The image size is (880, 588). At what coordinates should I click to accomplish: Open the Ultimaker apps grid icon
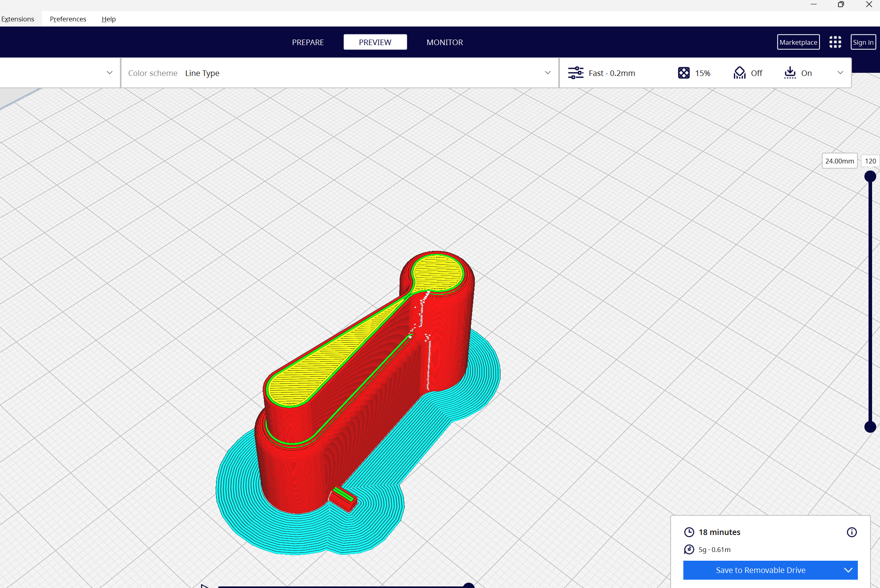tap(835, 42)
